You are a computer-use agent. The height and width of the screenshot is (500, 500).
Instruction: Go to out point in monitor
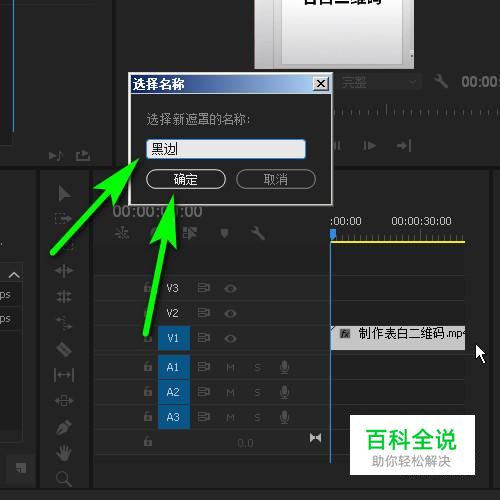tap(404, 146)
